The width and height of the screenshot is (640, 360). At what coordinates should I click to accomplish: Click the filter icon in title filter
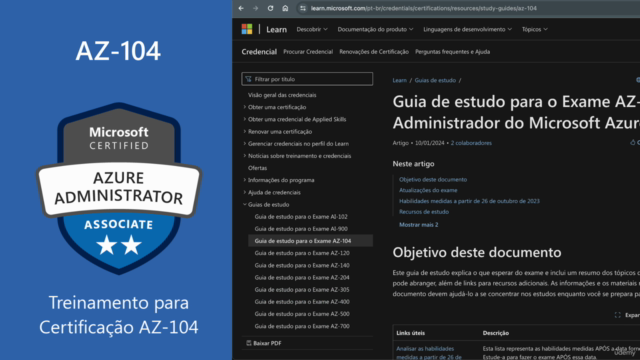pos(248,79)
